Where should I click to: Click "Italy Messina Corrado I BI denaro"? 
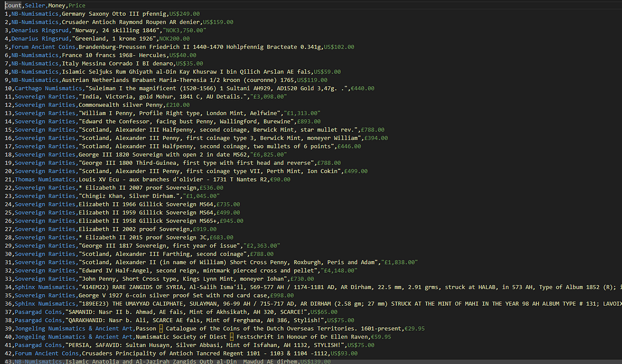coord(117,64)
